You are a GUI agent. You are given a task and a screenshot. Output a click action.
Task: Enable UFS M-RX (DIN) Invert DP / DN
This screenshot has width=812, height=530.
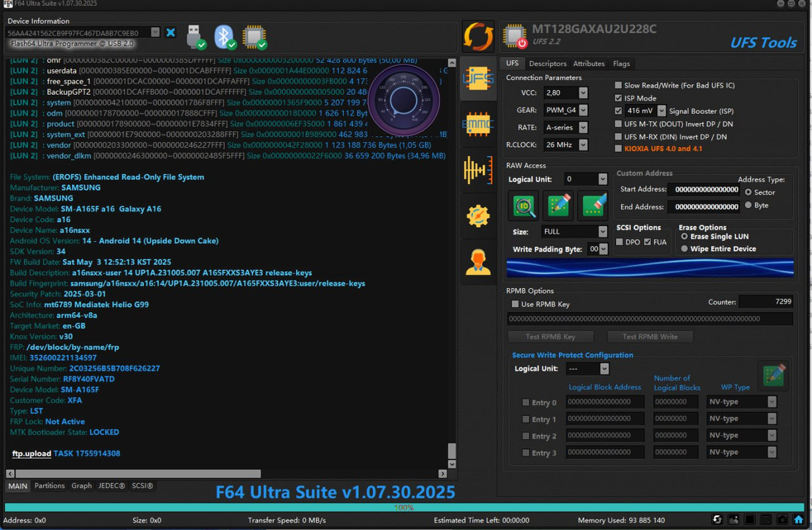click(x=618, y=137)
